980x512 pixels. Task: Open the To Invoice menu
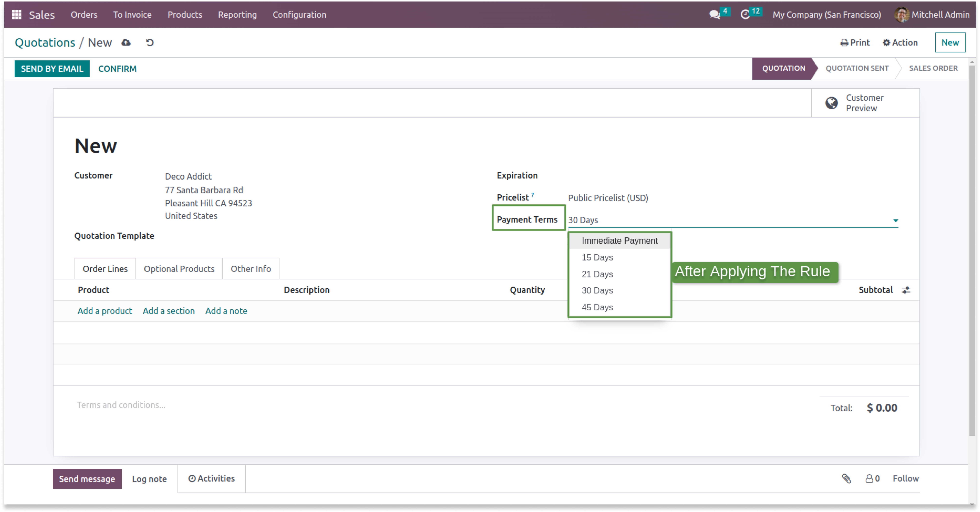(132, 14)
